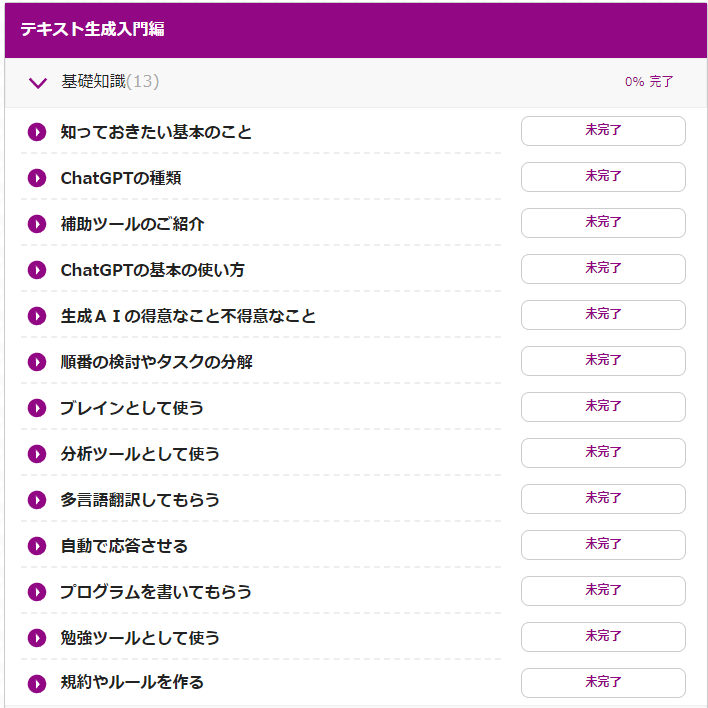Toggle 未完了 status for 自動で応答させる
This screenshot has width=708, height=708.
(x=603, y=545)
